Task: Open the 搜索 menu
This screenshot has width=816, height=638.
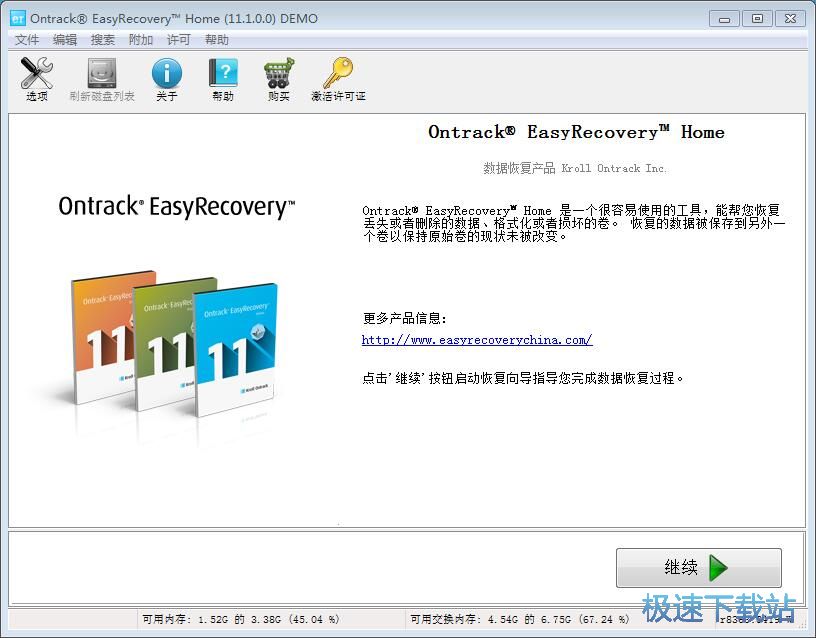Action: tap(103, 40)
